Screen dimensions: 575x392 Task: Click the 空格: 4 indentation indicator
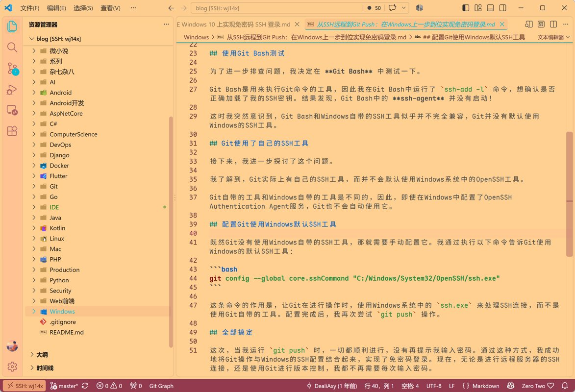pyautogui.click(x=410, y=386)
